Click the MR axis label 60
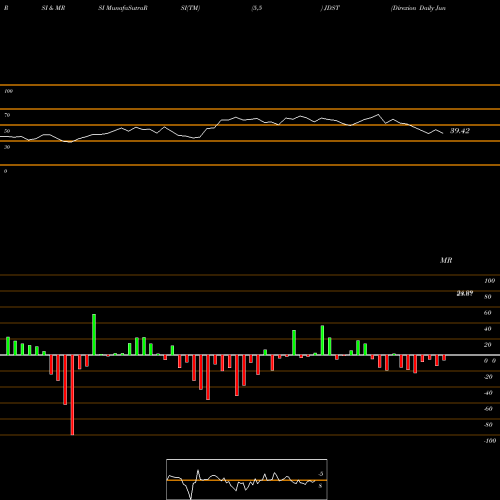The height and width of the screenshot is (500, 500). [x=487, y=313]
